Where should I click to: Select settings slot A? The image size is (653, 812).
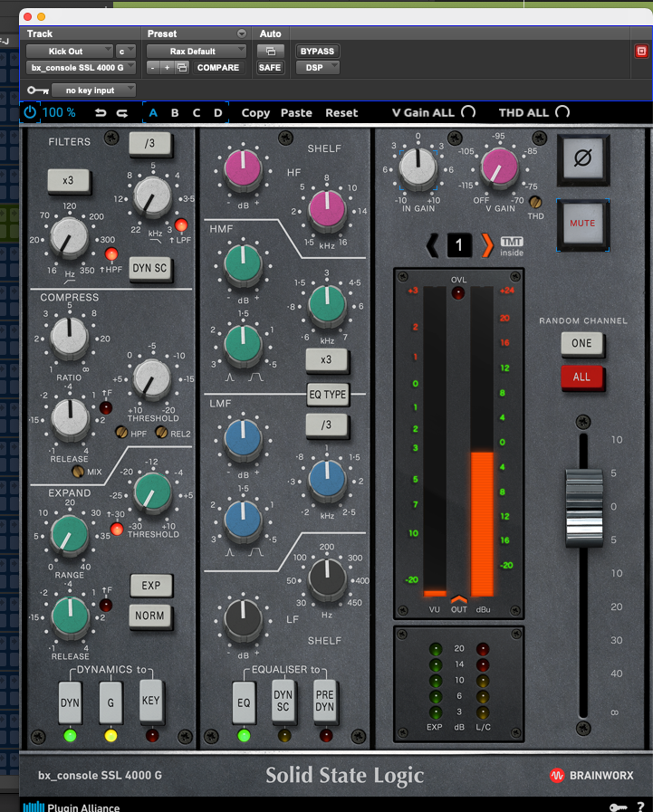click(x=153, y=113)
